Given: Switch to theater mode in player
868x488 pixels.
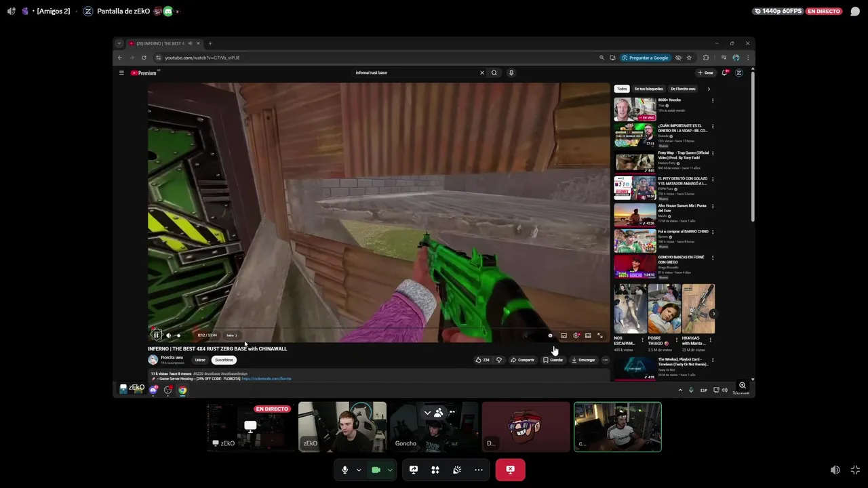Looking at the screenshot, I should 588,335.
